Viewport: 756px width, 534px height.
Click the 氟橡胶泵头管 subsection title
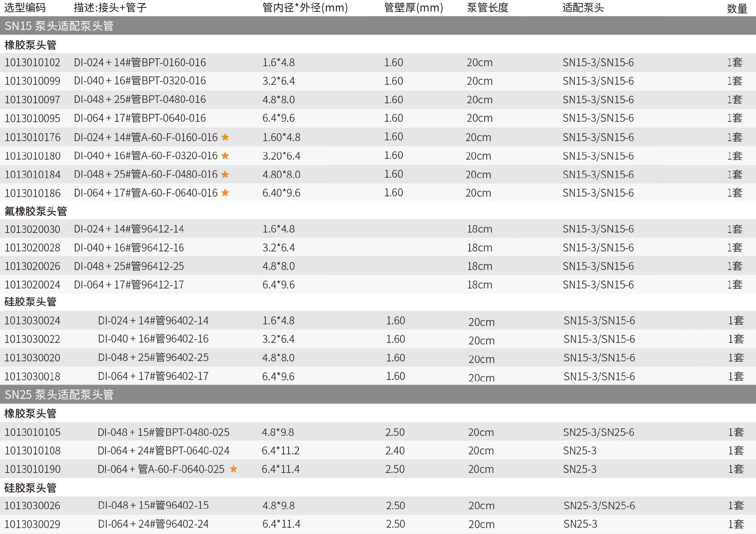35,211
